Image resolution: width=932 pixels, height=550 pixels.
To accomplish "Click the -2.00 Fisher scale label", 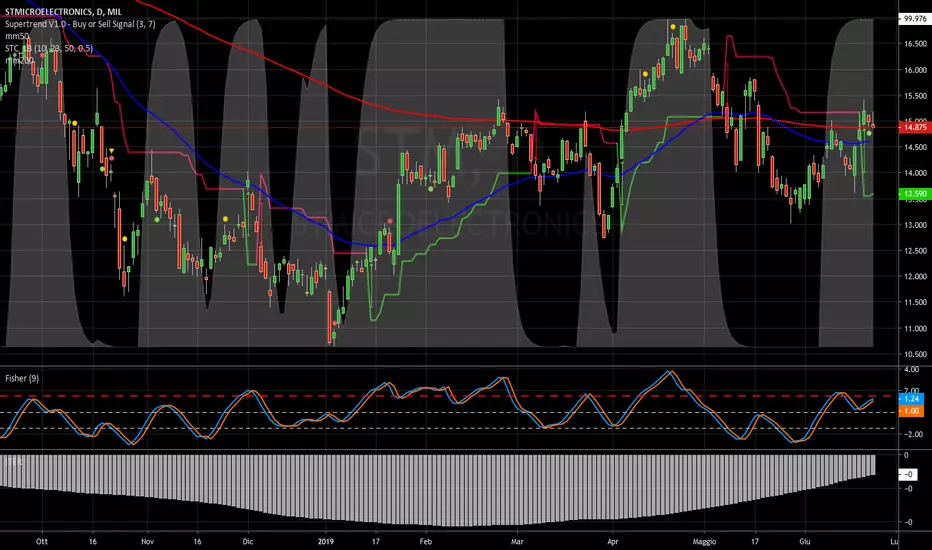I will click(x=914, y=434).
